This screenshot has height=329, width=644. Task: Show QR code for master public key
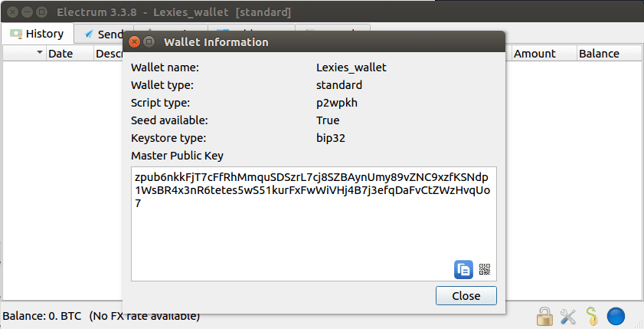click(484, 269)
